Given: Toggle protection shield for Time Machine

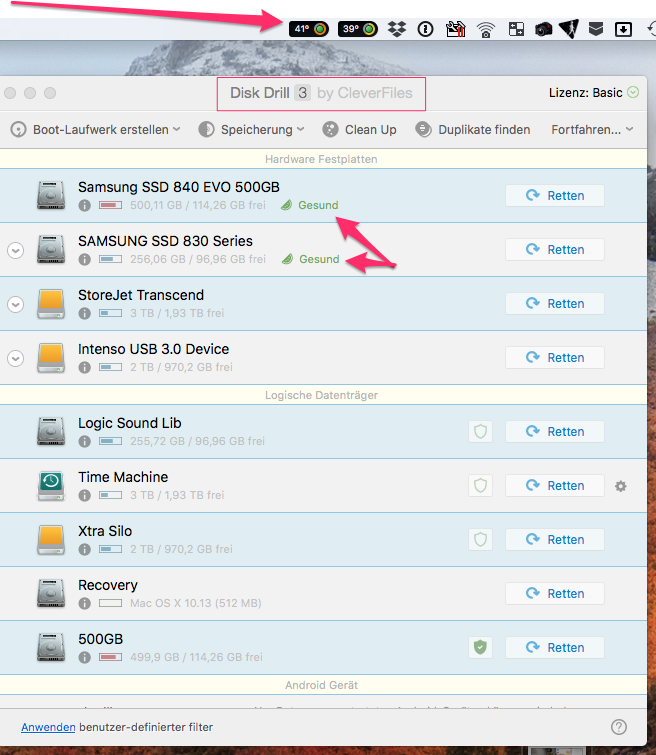Looking at the screenshot, I should click(480, 485).
